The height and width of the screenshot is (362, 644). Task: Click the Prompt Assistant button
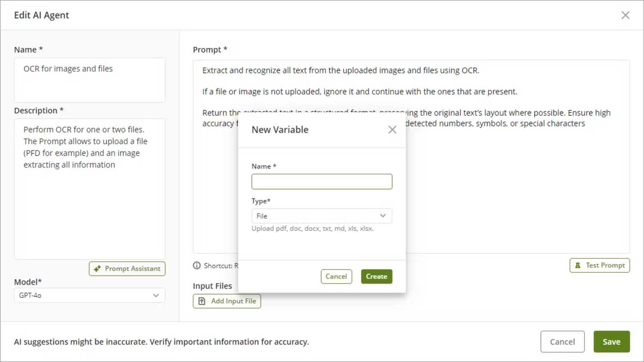coord(127,269)
